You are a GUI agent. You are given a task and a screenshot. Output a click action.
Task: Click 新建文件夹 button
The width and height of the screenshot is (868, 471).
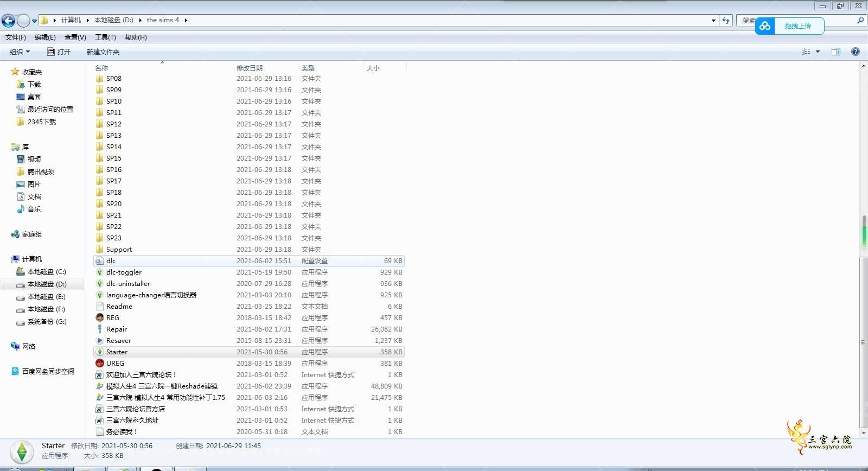[103, 52]
